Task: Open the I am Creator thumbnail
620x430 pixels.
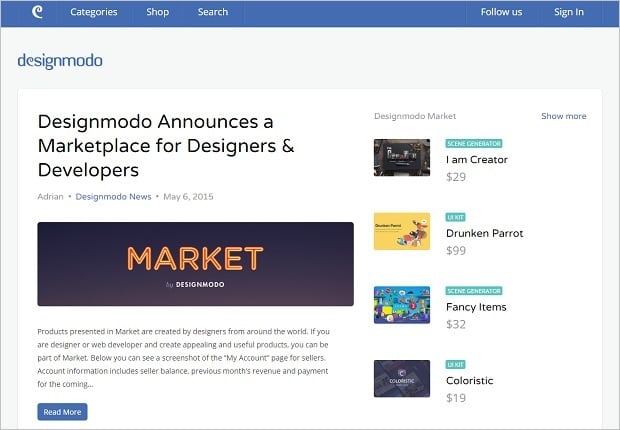Action: point(402,157)
